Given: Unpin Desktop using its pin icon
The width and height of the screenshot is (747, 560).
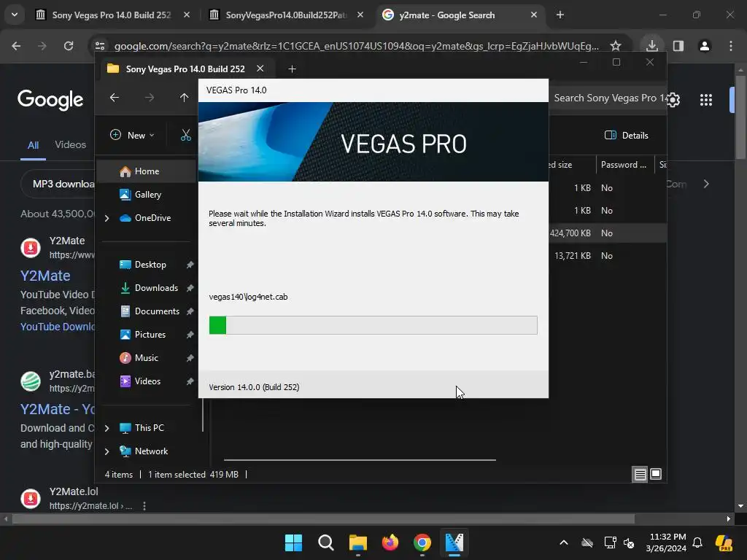Looking at the screenshot, I should click(190, 265).
